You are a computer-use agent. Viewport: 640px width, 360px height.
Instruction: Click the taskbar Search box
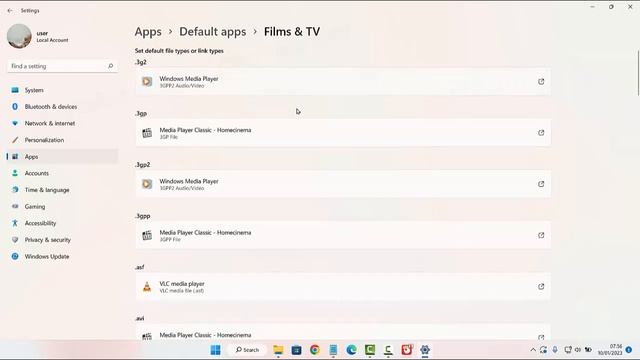248,350
